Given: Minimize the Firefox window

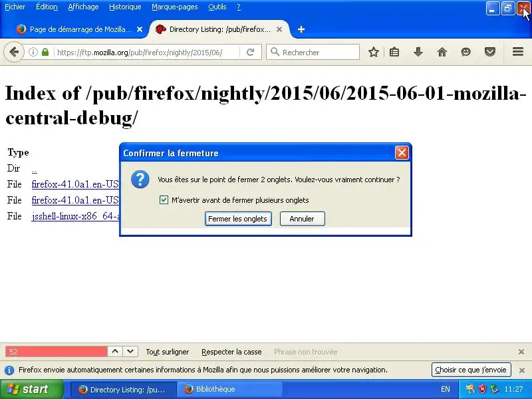Looking at the screenshot, I should (492, 9).
